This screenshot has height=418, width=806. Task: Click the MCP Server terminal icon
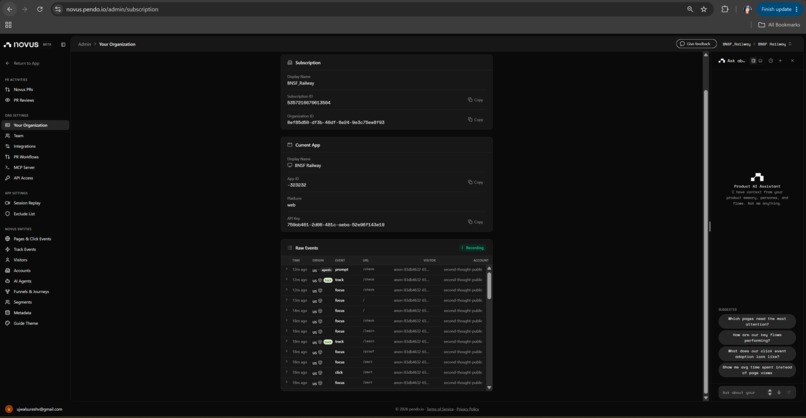click(x=7, y=168)
